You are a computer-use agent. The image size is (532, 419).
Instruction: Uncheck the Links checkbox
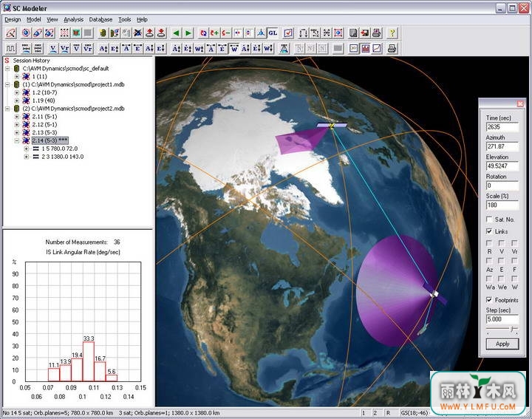[x=489, y=231]
